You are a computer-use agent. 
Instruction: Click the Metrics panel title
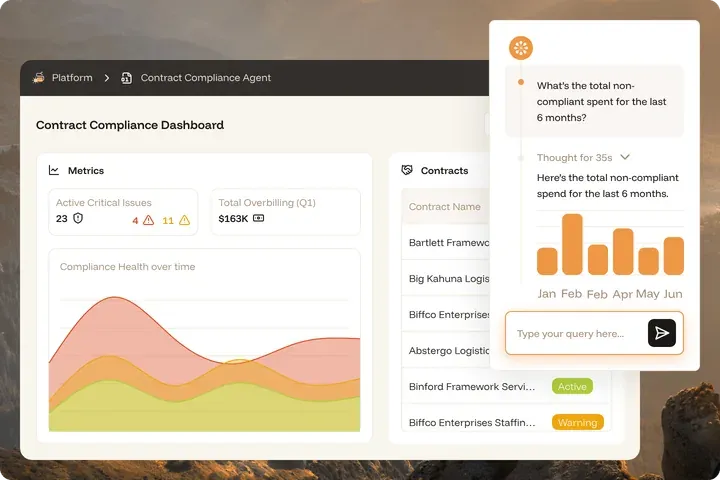pos(86,170)
